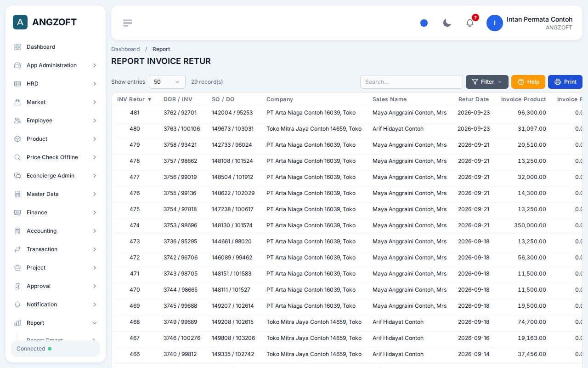This screenshot has width=588, height=368.
Task: Click the ANGZOFT logo icon
Action: coord(20,22)
